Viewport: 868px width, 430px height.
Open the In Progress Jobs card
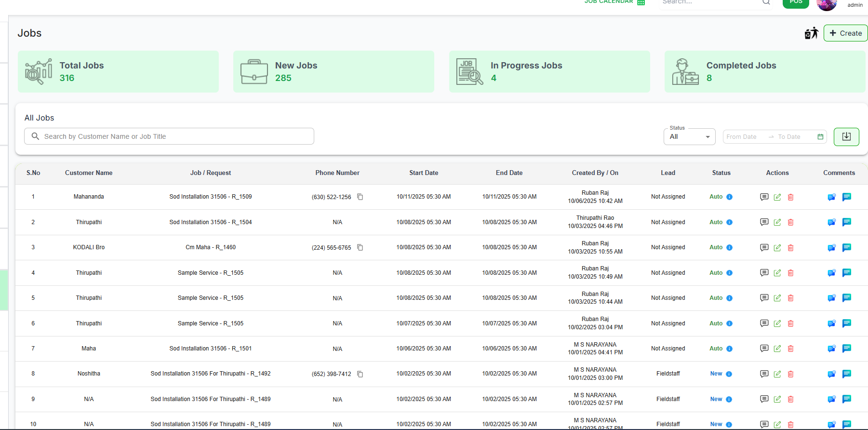(x=549, y=71)
